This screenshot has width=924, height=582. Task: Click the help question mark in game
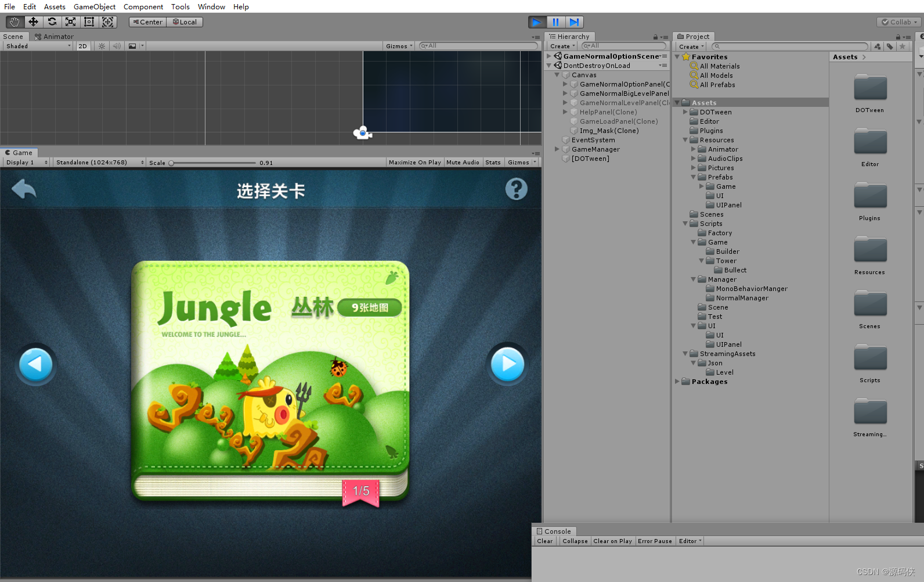coord(516,189)
